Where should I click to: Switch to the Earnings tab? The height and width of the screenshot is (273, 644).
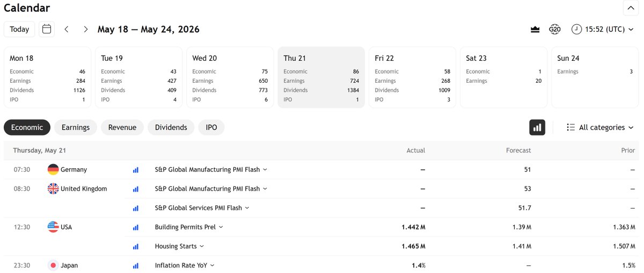coord(76,127)
